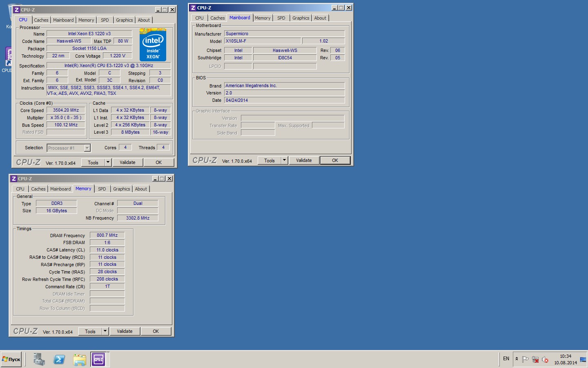Switch to CPU tab in Mainboard window

199,18
